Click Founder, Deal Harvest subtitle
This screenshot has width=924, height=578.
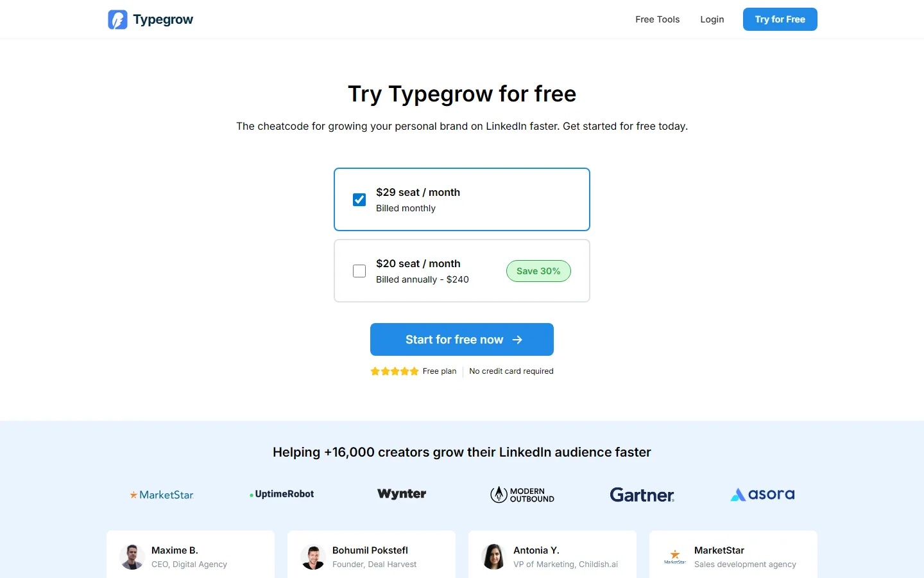(x=374, y=565)
